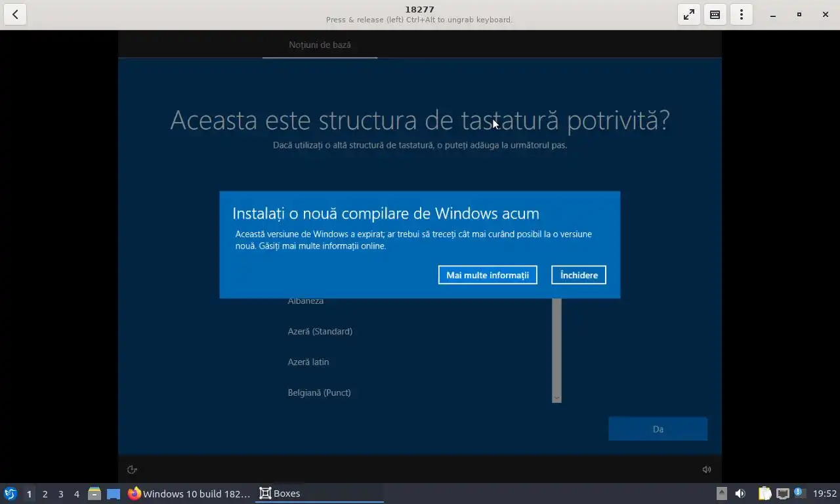Image resolution: width=840 pixels, height=504 pixels.
Task: Click the Mai multe informații button
Action: (488, 275)
